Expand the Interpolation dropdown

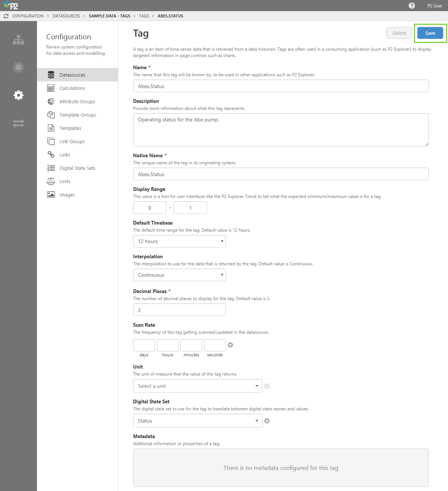[179, 275]
